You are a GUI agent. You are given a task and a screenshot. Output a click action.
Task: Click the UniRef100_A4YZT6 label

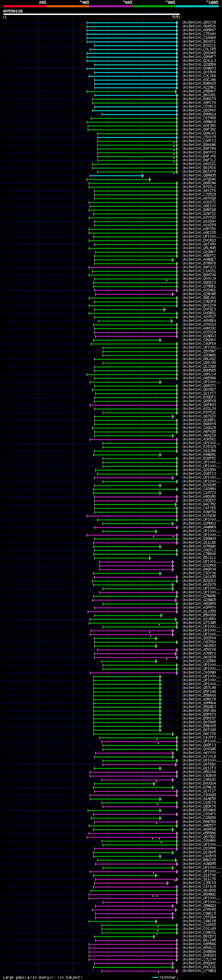point(199,191)
